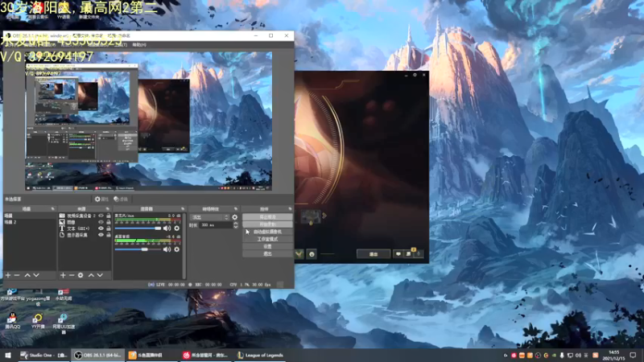Open the scene transition type dropdown

(x=210, y=217)
